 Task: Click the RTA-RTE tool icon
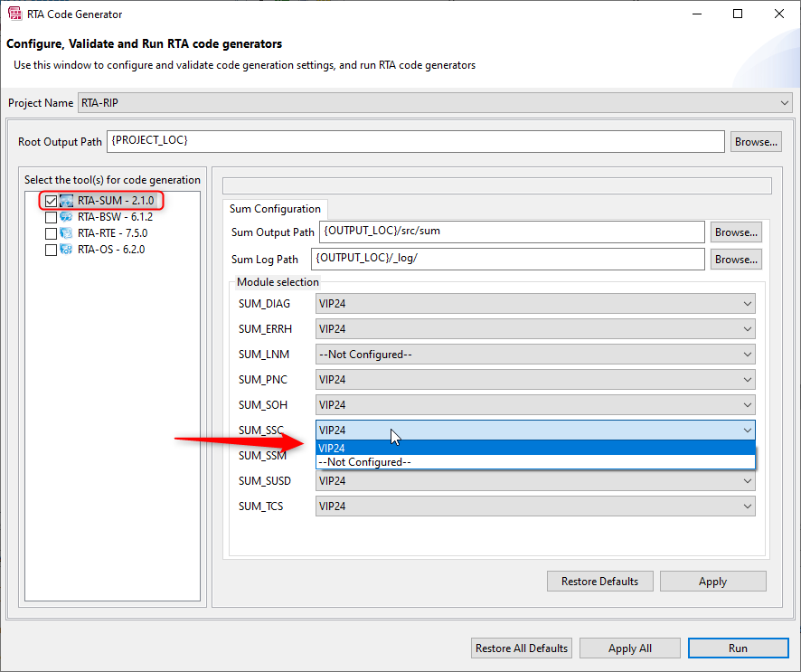click(66, 233)
